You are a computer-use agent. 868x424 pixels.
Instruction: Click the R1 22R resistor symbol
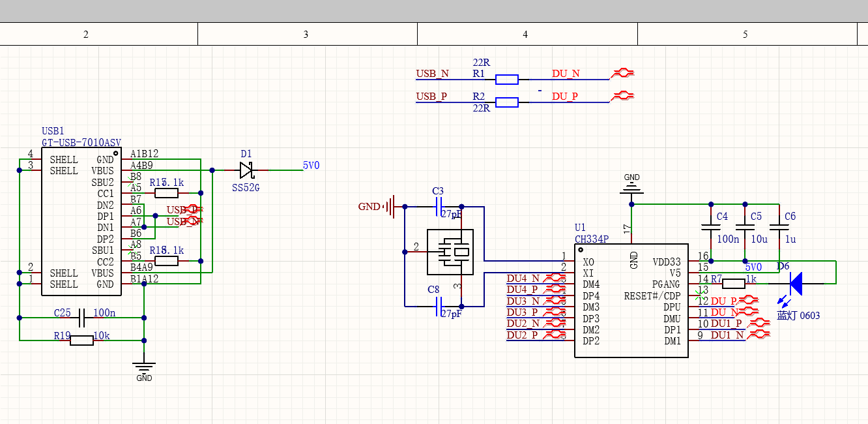[506, 80]
